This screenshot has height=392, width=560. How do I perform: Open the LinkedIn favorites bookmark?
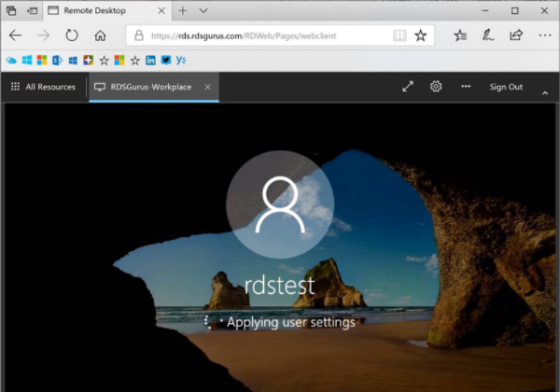[x=150, y=61]
